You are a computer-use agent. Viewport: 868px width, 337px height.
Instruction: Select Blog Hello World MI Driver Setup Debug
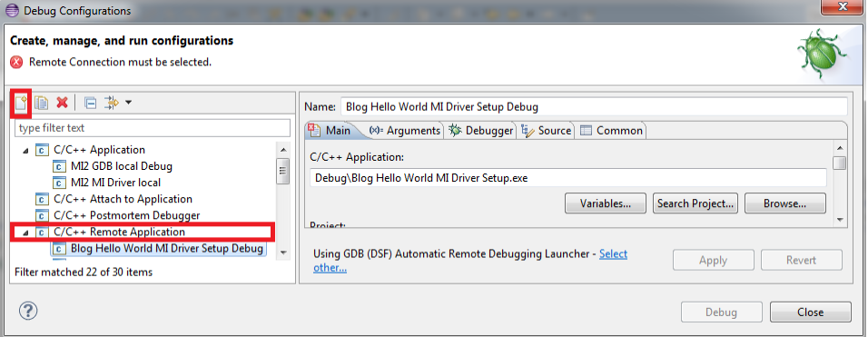[167, 248]
